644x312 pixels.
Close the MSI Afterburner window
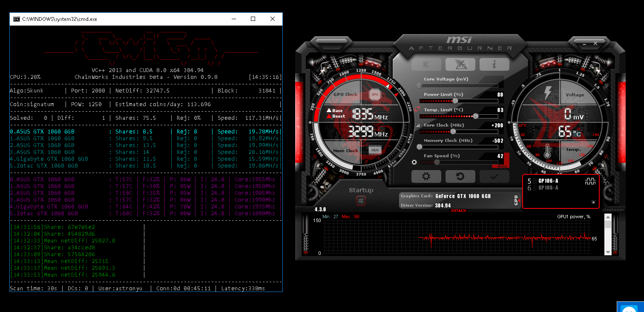596,43
